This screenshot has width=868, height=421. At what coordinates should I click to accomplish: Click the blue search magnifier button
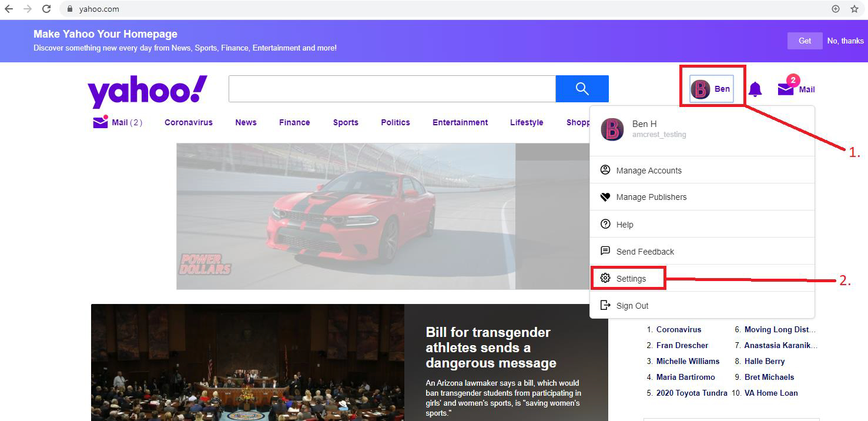pos(582,89)
